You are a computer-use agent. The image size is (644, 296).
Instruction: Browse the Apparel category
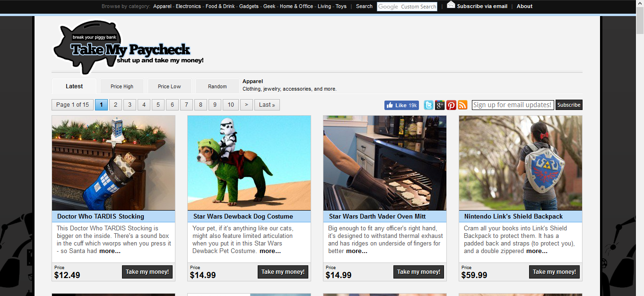pyautogui.click(x=162, y=7)
